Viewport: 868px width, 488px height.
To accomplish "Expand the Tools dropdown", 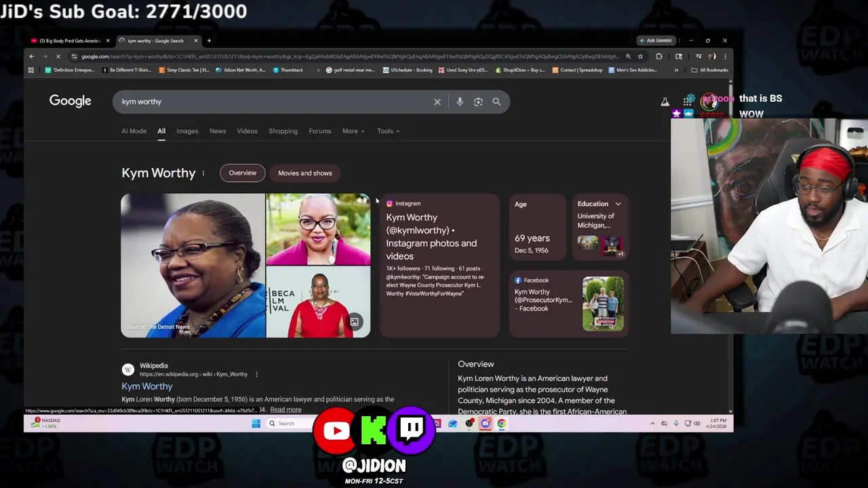I will (388, 131).
